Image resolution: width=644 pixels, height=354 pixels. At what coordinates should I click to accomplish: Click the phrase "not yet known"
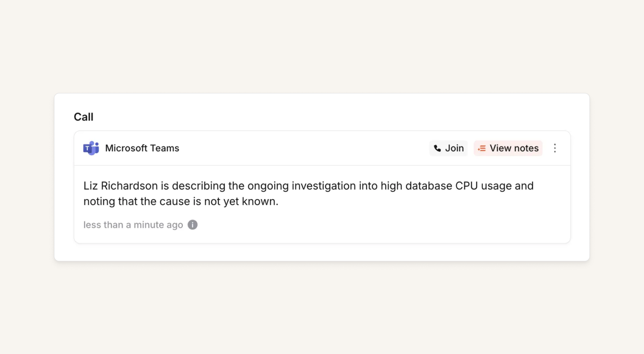[x=241, y=202]
